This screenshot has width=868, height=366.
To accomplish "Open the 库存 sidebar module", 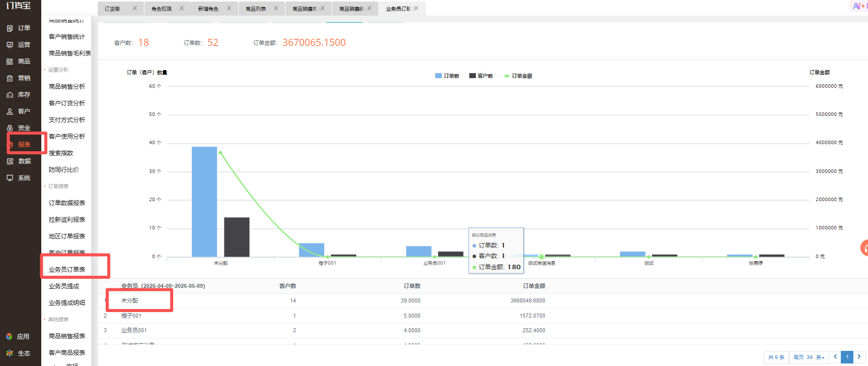I will point(19,95).
